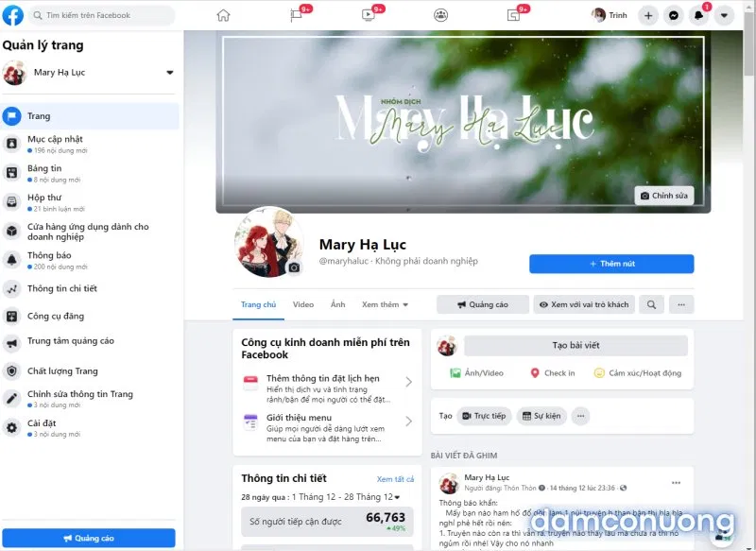Click the Check in location icon
Screen dimensions: 756x551
[535, 373]
